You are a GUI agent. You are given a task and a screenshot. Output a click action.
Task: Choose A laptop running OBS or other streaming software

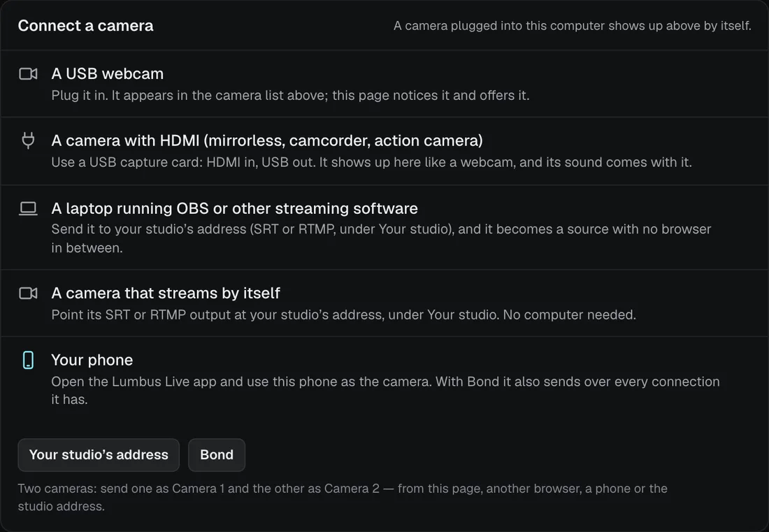pyautogui.click(x=234, y=208)
